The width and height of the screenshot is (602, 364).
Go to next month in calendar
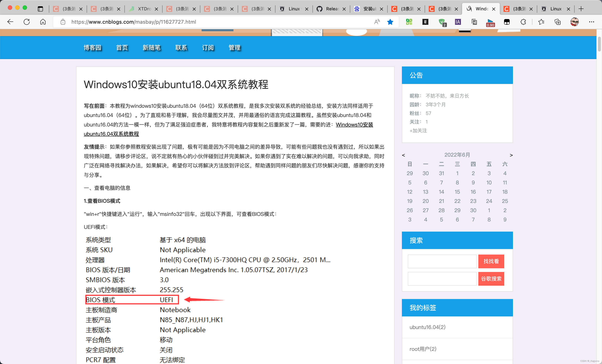pyautogui.click(x=511, y=155)
